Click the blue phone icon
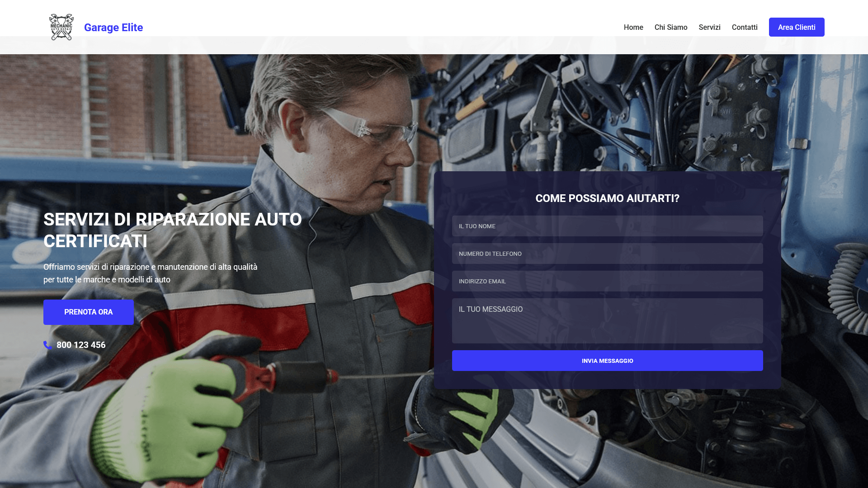Screen dimensions: 868x488 (x=47, y=345)
